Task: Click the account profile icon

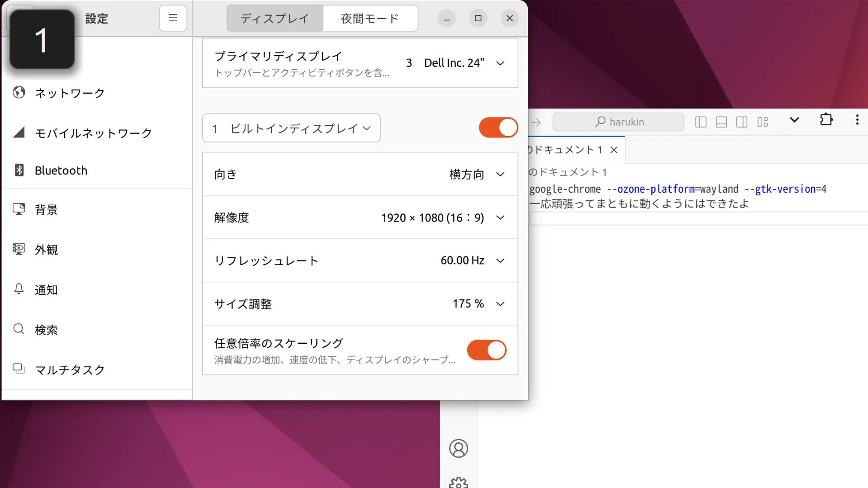Action: [x=458, y=448]
